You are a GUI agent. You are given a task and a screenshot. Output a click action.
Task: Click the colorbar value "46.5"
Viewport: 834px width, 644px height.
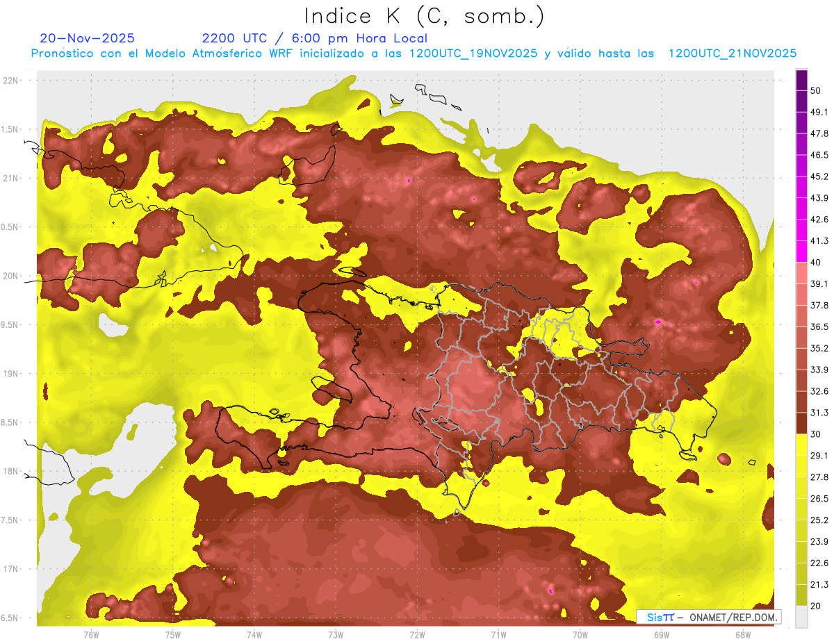(x=819, y=155)
